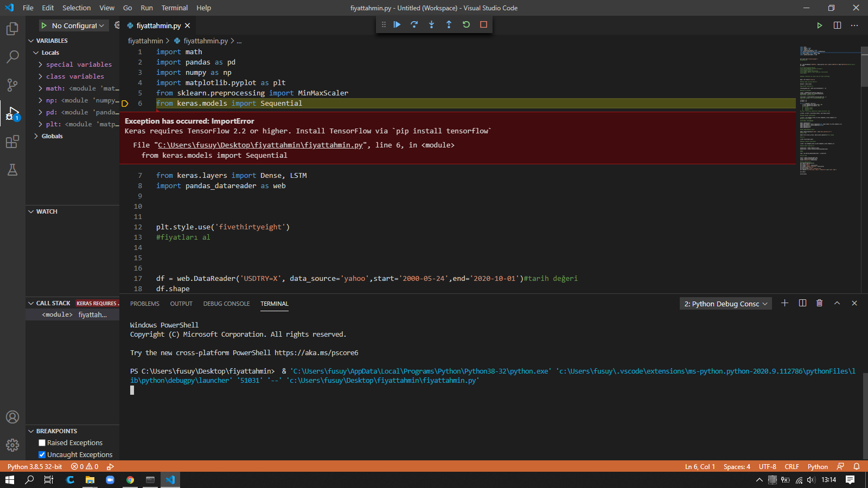
Task: Split the editor to the right
Action: [x=837, y=25]
